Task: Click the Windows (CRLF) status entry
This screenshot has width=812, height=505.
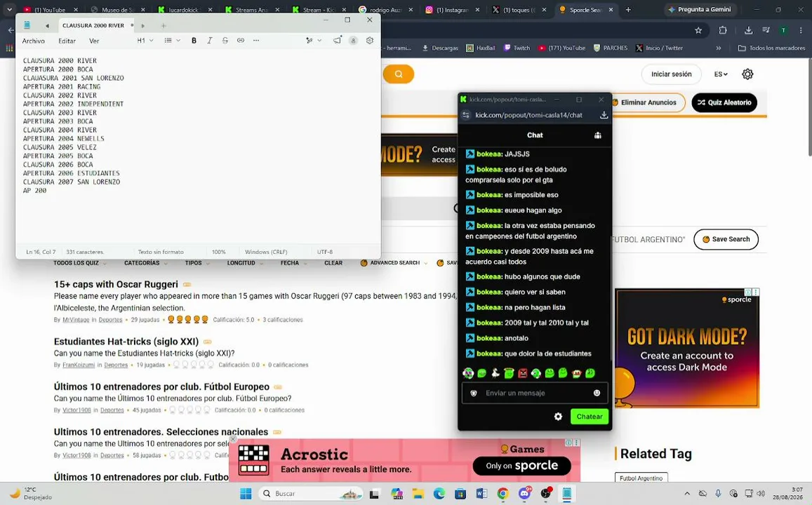Action: (266, 252)
